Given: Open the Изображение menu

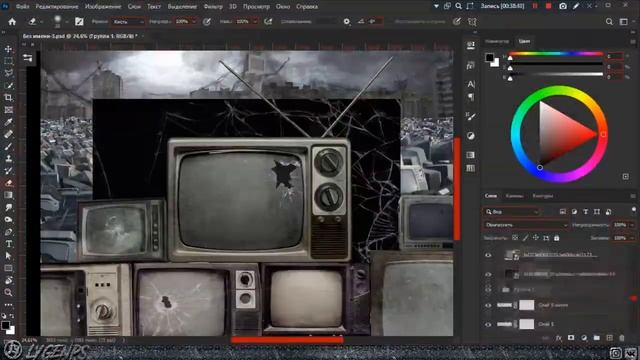Looking at the screenshot, I should click(x=103, y=7).
